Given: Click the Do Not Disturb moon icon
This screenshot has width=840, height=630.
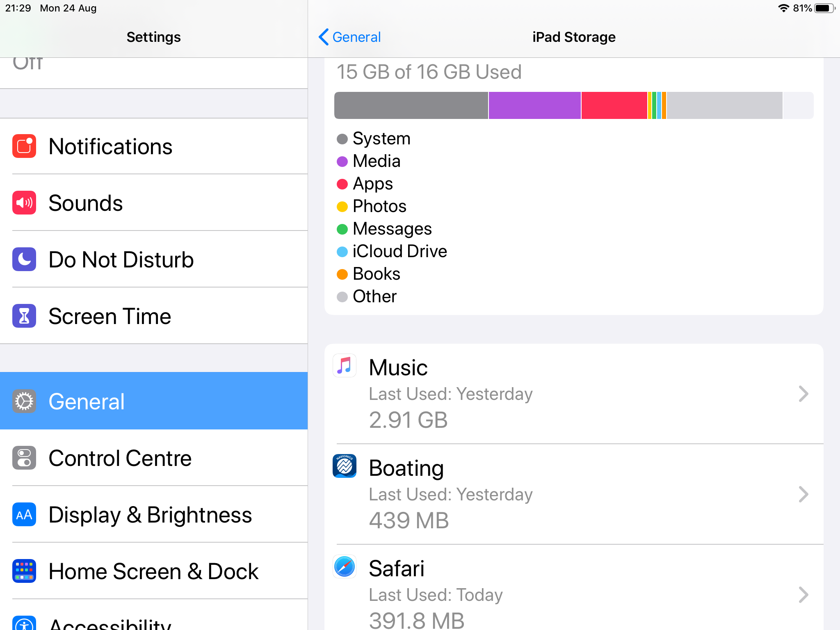Looking at the screenshot, I should click(24, 259).
